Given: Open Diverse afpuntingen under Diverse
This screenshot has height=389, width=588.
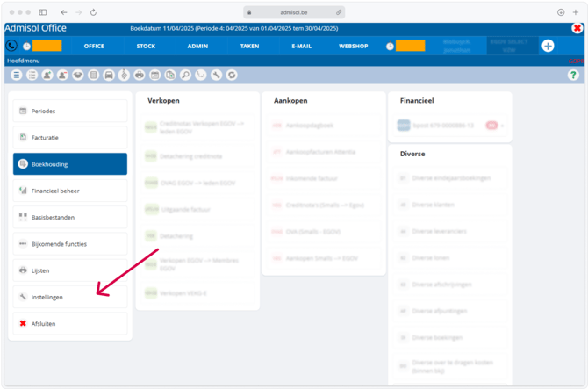Looking at the screenshot, I should point(450,311).
